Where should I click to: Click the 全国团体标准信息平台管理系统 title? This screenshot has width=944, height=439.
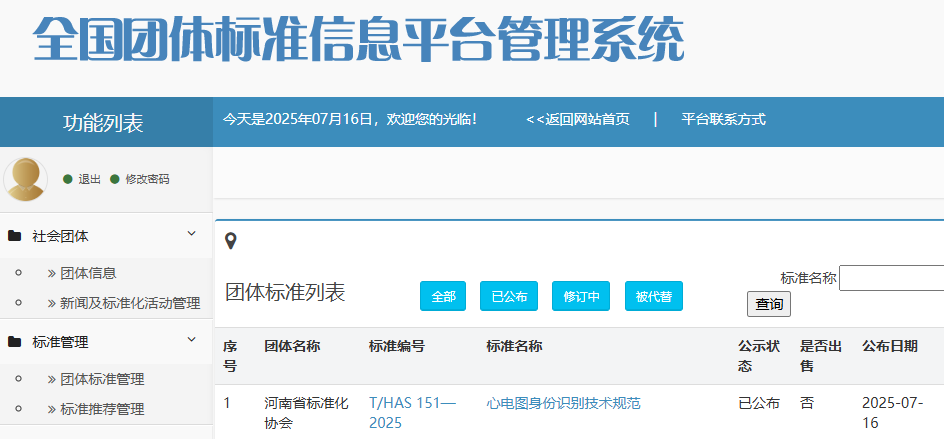tap(359, 38)
